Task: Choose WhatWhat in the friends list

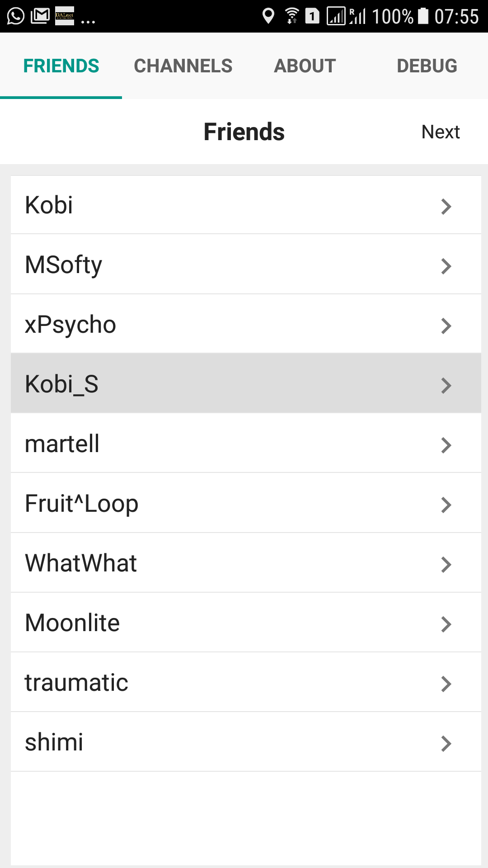Action: 81,563
